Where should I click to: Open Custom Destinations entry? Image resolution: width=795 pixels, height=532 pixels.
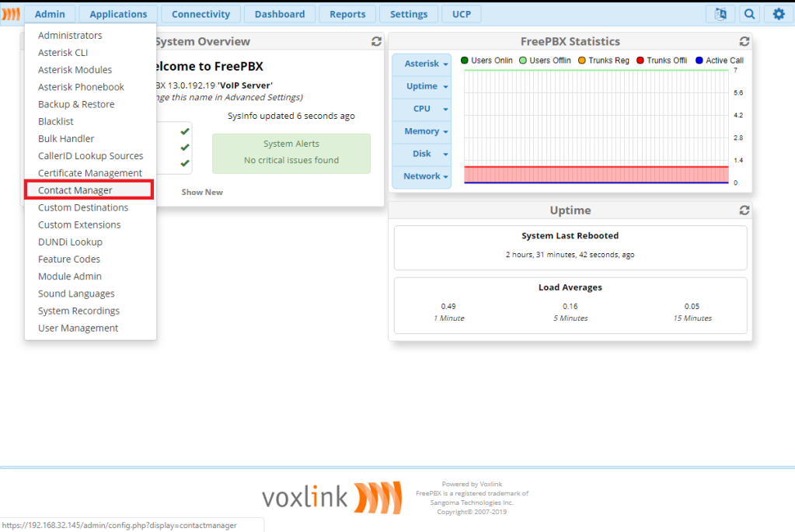coord(90,207)
